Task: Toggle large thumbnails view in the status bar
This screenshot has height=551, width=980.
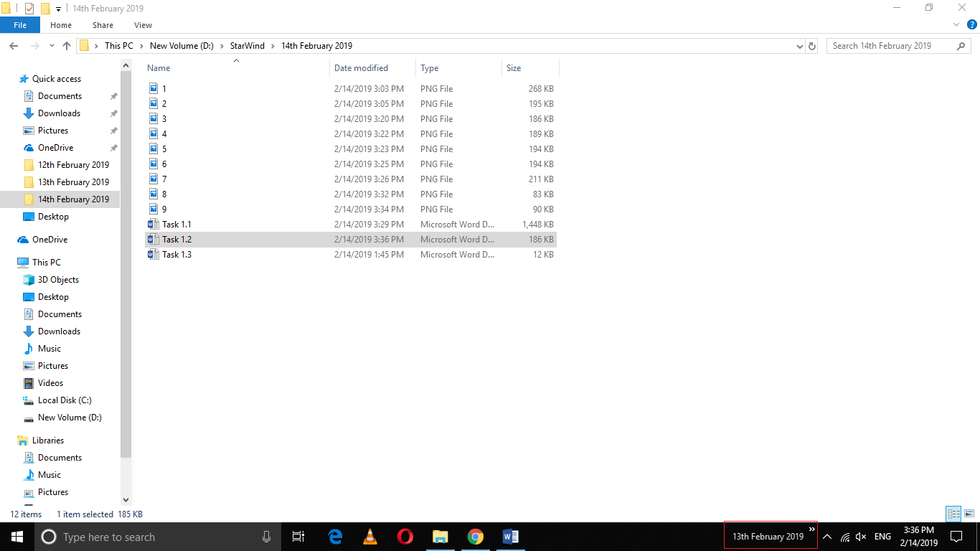Action: pos(969,514)
